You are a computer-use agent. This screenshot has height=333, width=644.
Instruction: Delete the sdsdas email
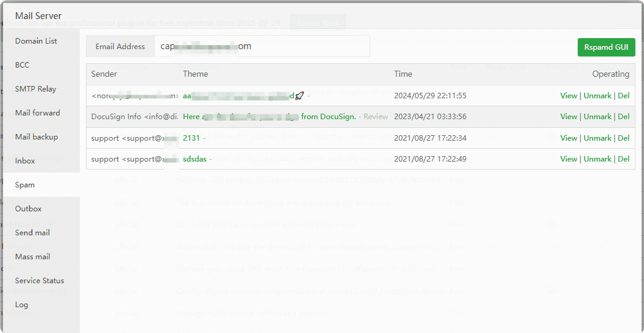pos(624,159)
